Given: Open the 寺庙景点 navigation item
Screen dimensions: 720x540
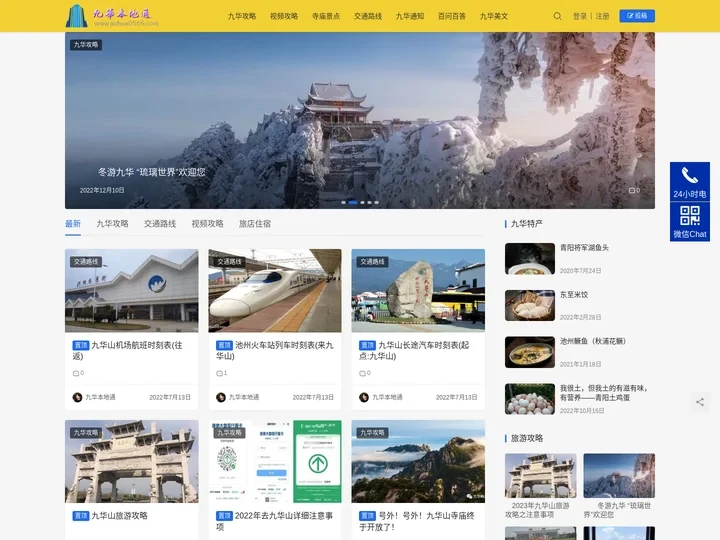Looking at the screenshot, I should click(x=326, y=16).
